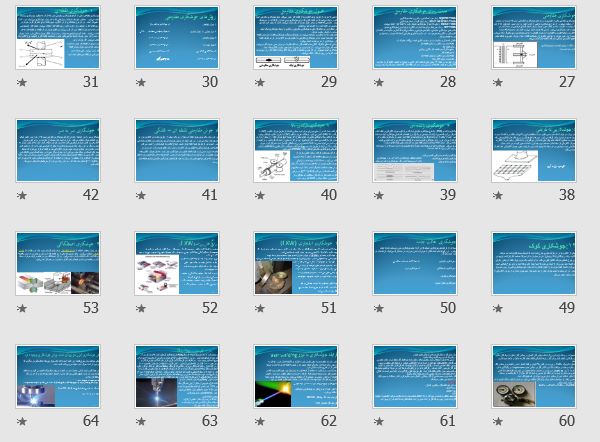Preview the animation star for slide 51
The image size is (600, 442).
point(260,308)
